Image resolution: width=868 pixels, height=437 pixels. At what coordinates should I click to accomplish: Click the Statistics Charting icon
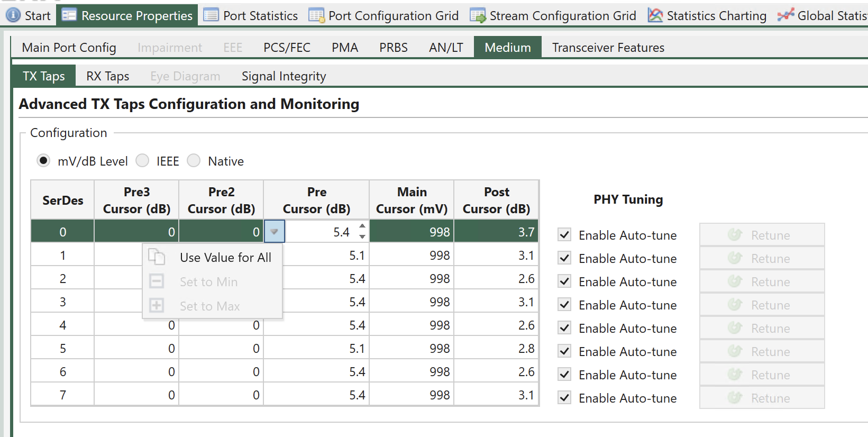tap(655, 15)
